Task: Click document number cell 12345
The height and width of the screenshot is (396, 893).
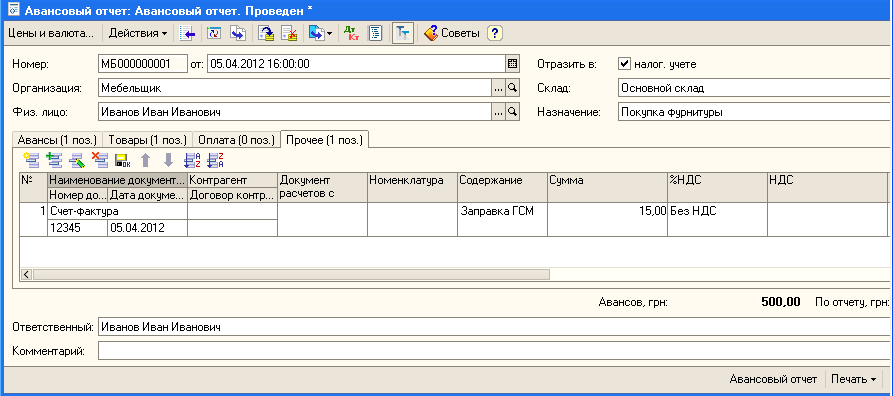Action: (x=78, y=228)
